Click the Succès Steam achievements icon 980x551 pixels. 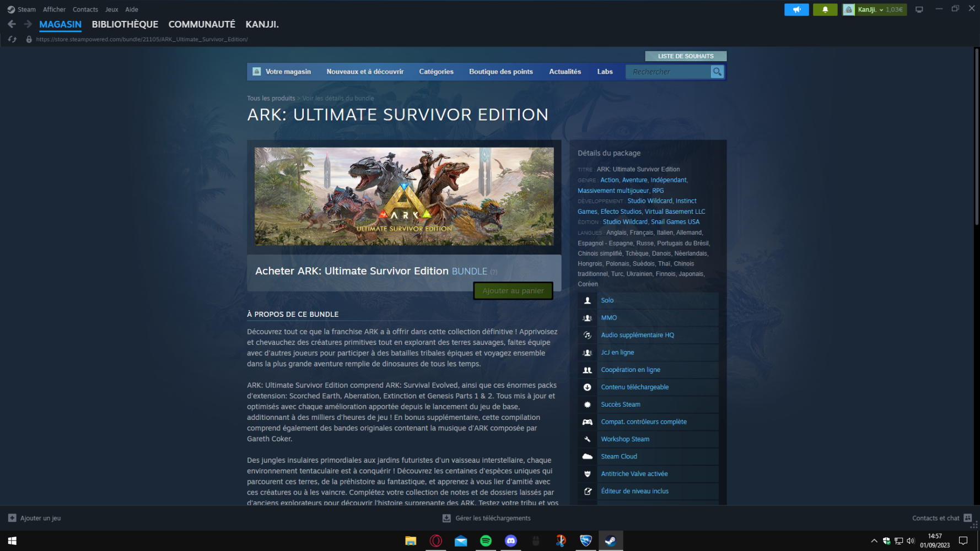point(588,404)
